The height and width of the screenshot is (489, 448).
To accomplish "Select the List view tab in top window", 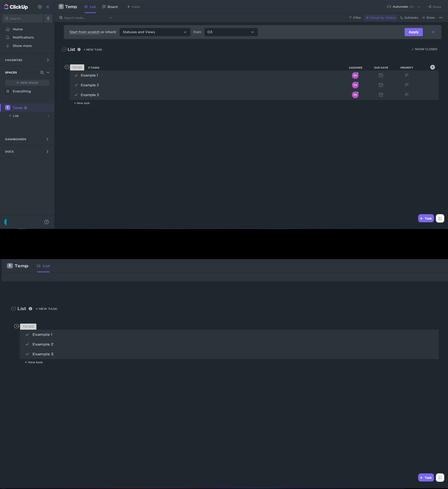I will coord(90,7).
